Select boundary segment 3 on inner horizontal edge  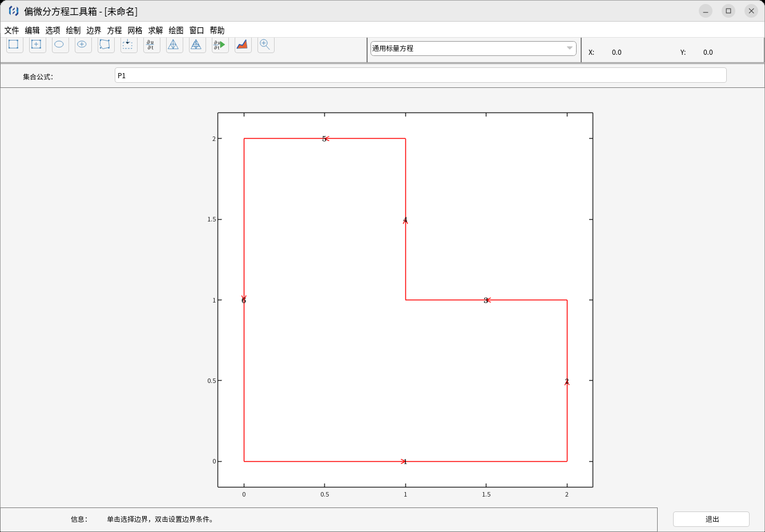click(x=486, y=300)
